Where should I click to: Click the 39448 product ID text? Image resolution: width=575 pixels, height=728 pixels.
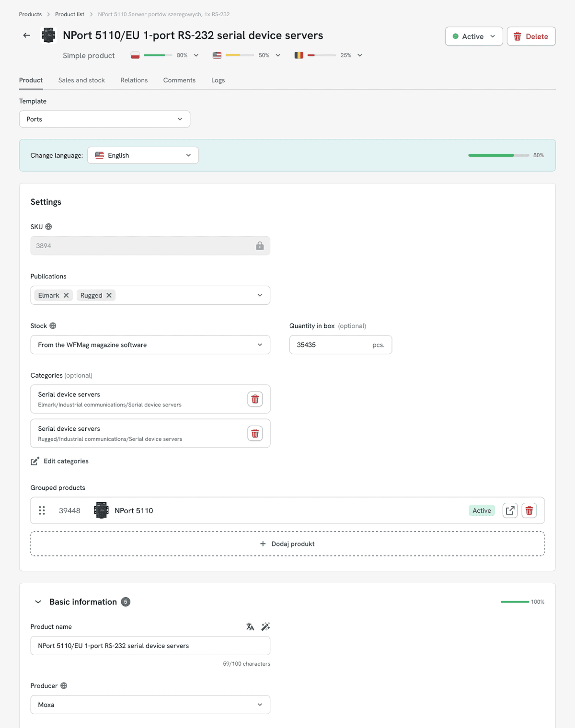tap(69, 510)
